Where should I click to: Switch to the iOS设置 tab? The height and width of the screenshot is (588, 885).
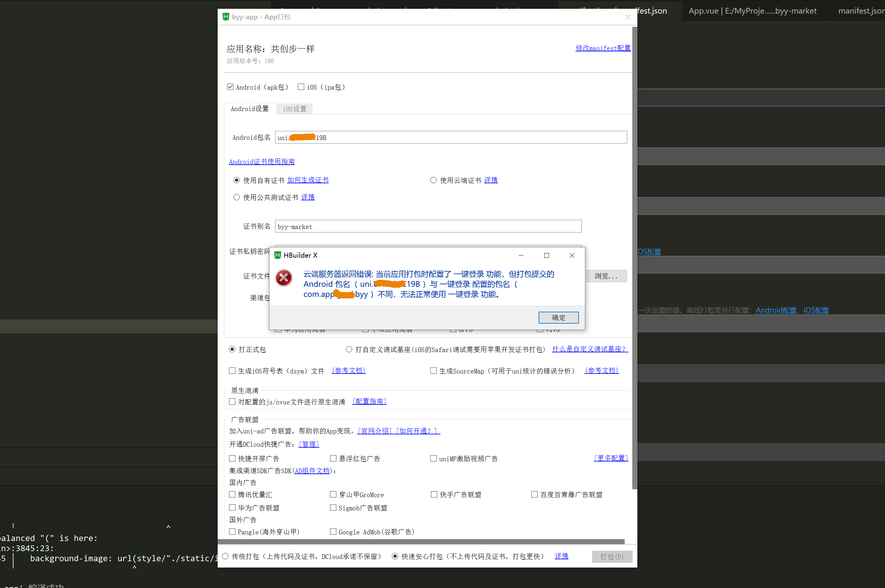294,109
